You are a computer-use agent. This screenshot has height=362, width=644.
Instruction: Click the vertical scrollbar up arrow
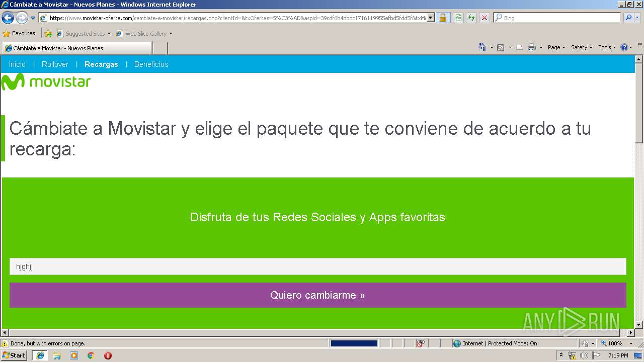(x=639, y=59)
